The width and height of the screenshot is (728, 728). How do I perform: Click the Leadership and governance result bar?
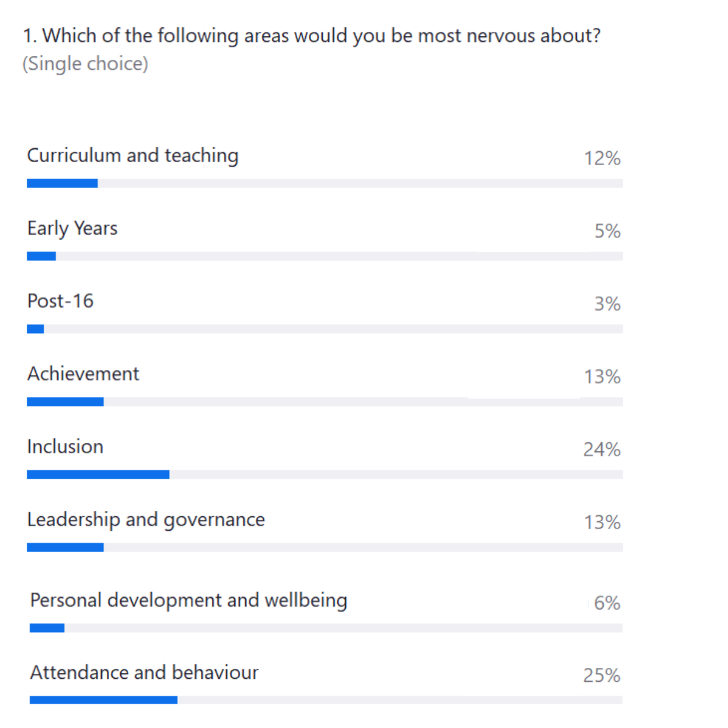325,547
